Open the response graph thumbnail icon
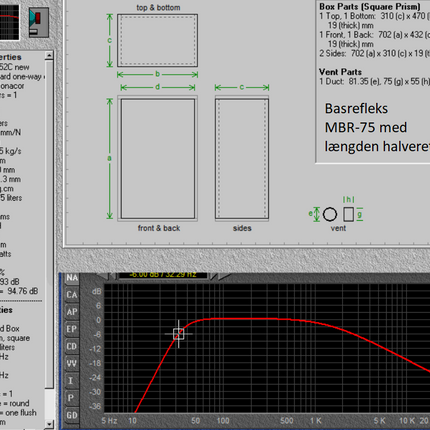This screenshot has width=430, height=430. 9,22
